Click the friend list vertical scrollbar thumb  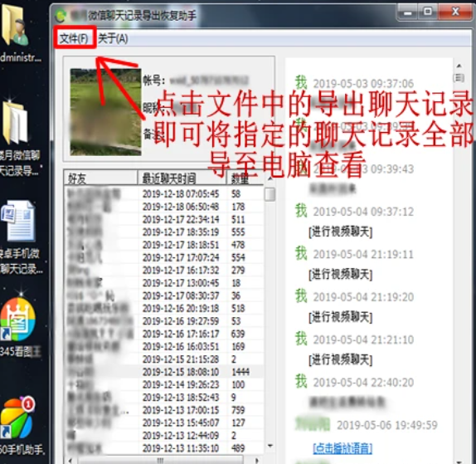[x=270, y=194]
